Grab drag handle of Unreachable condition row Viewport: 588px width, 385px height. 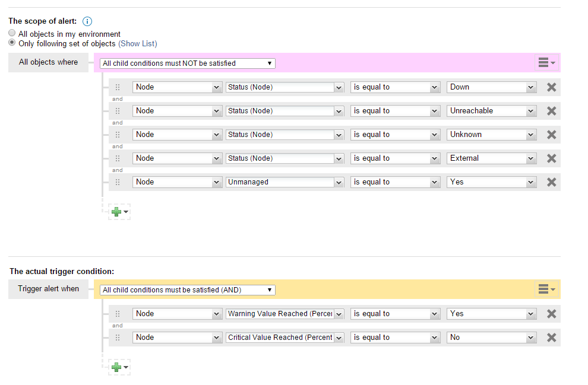coord(118,111)
